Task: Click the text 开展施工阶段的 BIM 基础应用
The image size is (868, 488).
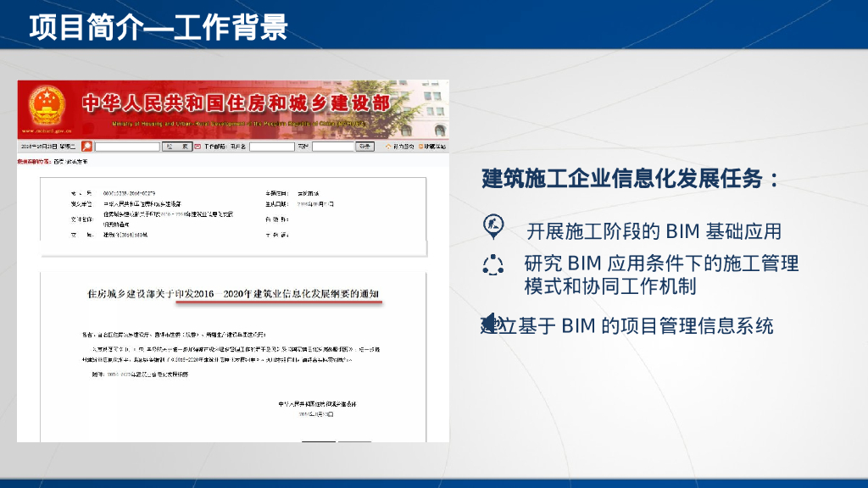Action: coord(654,231)
